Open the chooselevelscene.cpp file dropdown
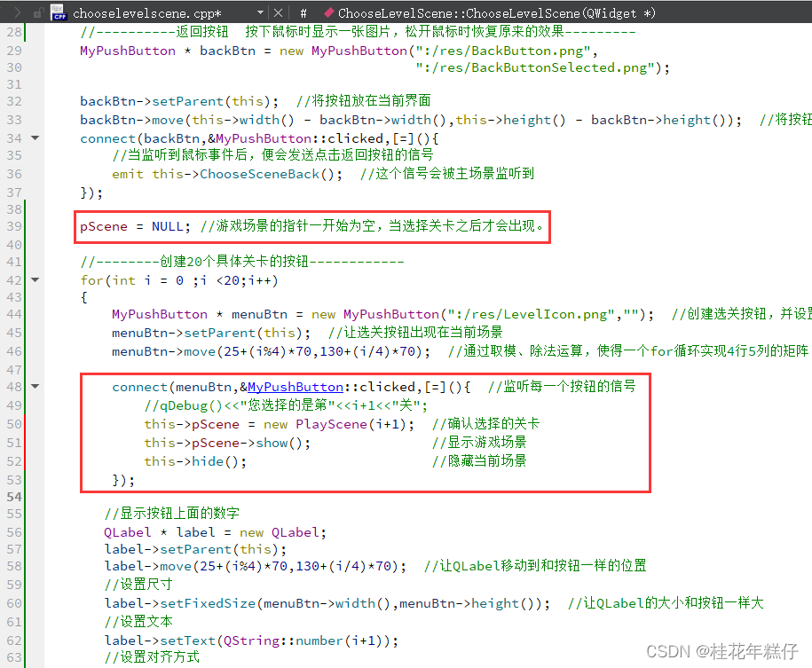812x668 pixels. (x=260, y=12)
